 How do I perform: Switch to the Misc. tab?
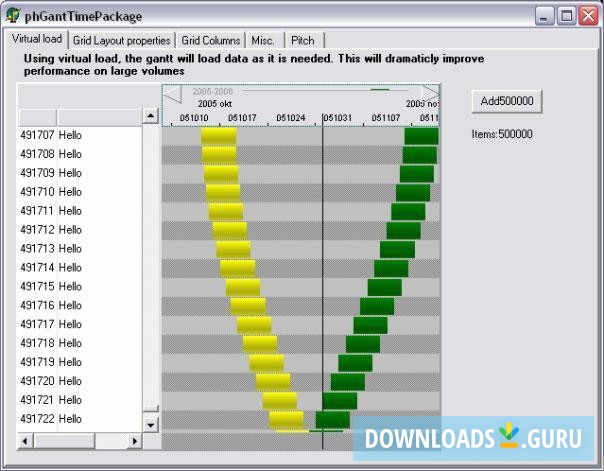pyautogui.click(x=263, y=40)
